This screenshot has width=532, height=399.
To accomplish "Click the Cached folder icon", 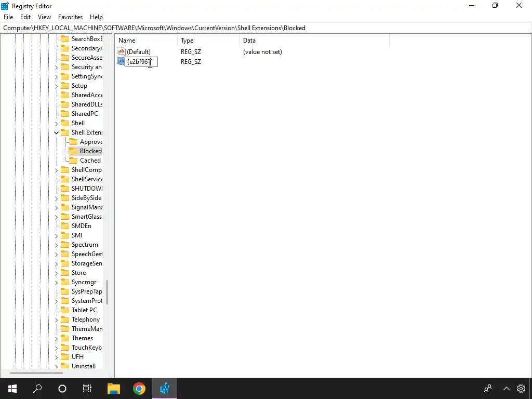I will pos(73,161).
